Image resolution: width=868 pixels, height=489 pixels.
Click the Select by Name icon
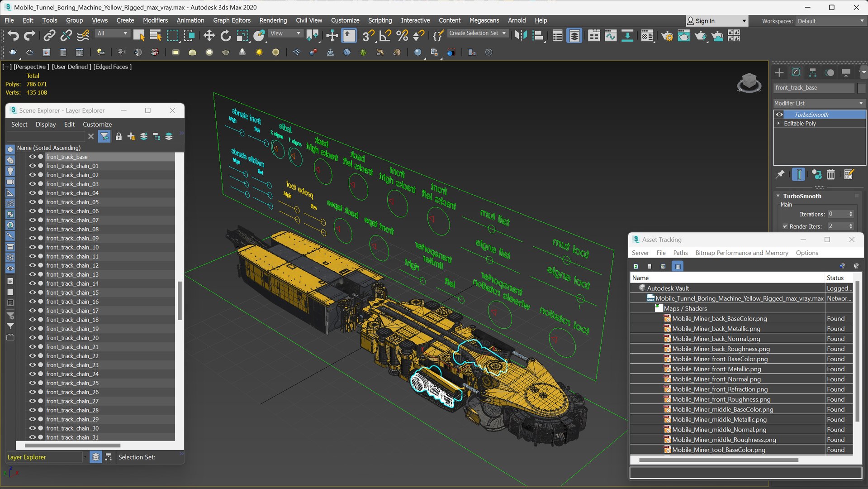tap(156, 36)
